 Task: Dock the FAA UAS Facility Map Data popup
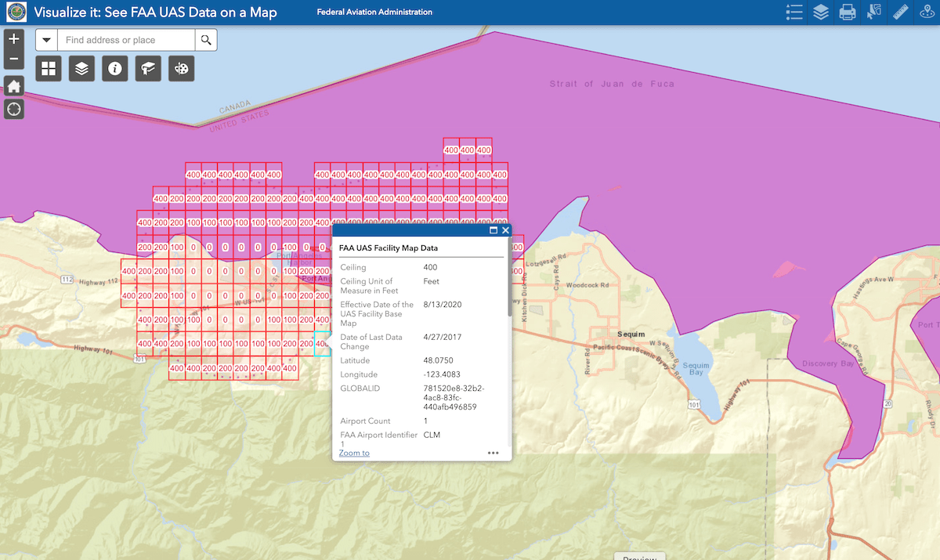pyautogui.click(x=493, y=230)
